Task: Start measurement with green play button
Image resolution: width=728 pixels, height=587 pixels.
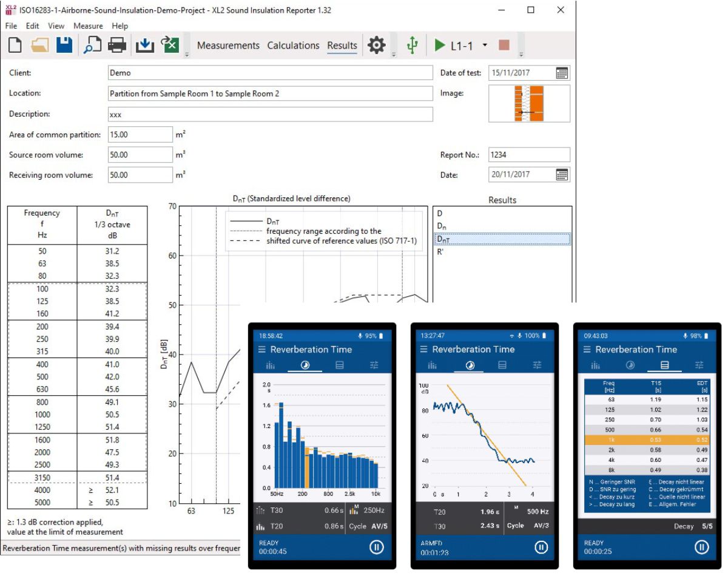Action: click(x=440, y=46)
